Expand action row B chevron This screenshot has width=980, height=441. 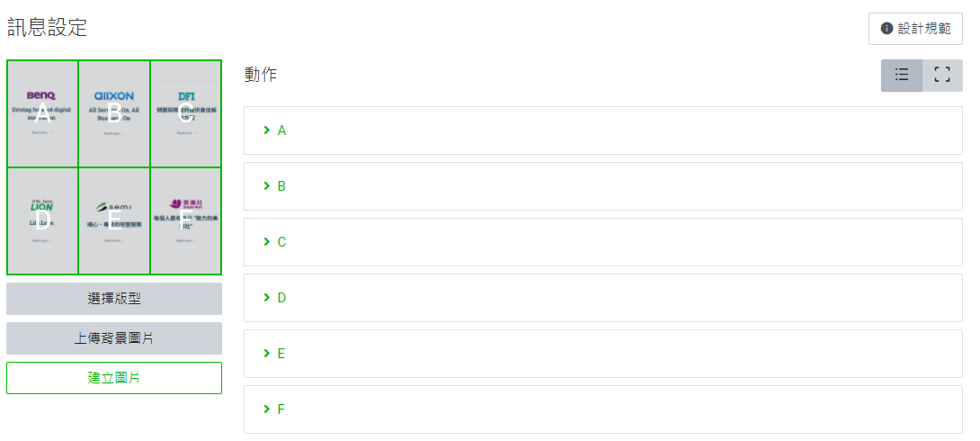[267, 186]
